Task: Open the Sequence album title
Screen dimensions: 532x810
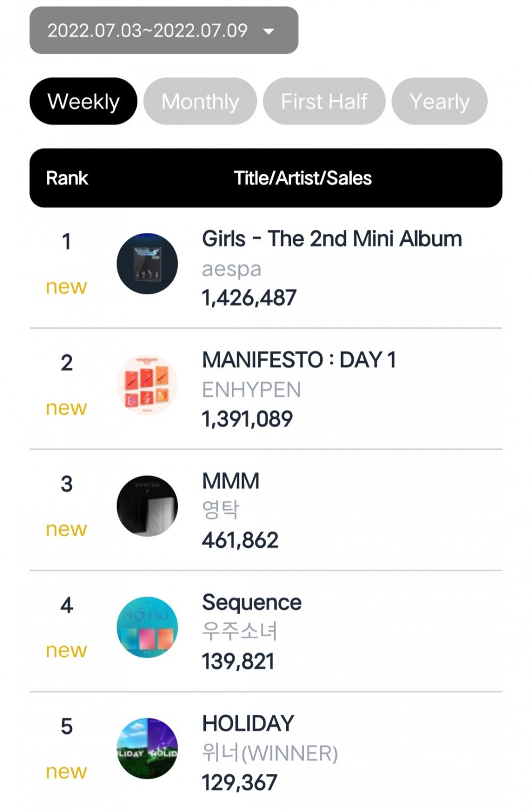Action: [x=252, y=603]
